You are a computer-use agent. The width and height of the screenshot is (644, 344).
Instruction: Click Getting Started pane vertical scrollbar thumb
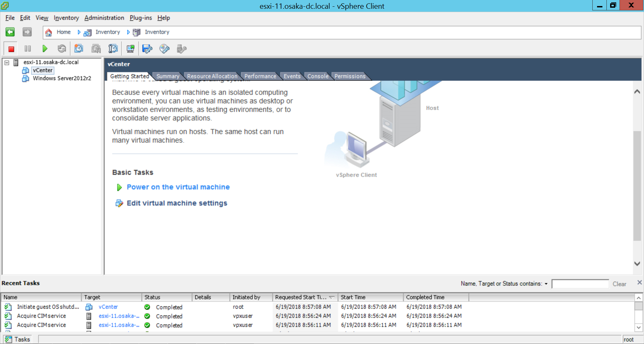pos(637,186)
